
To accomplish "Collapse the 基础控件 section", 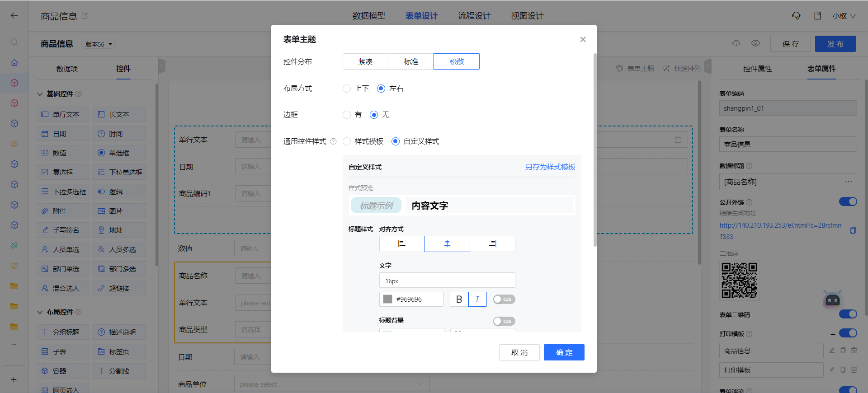I will point(40,94).
